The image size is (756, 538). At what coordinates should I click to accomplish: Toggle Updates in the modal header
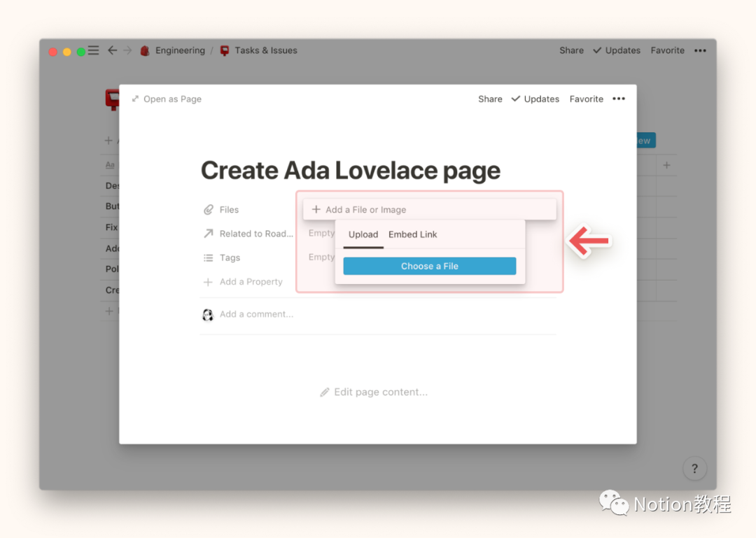[535, 99]
